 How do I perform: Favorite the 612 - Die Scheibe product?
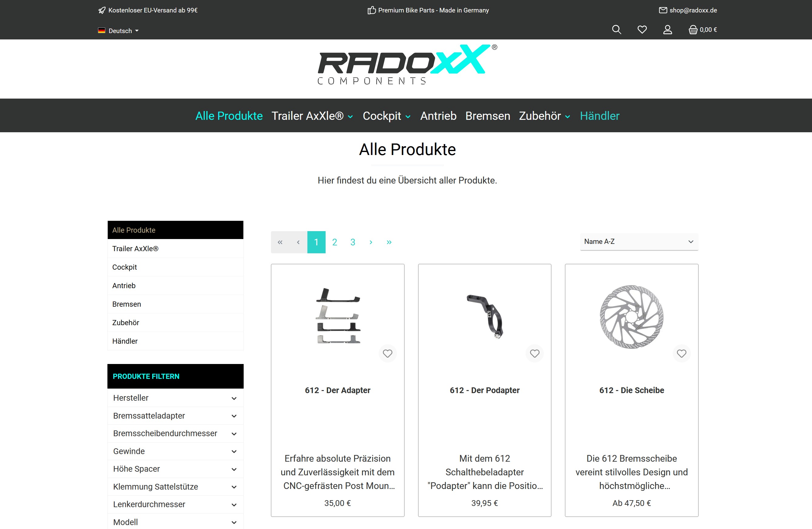(x=682, y=353)
